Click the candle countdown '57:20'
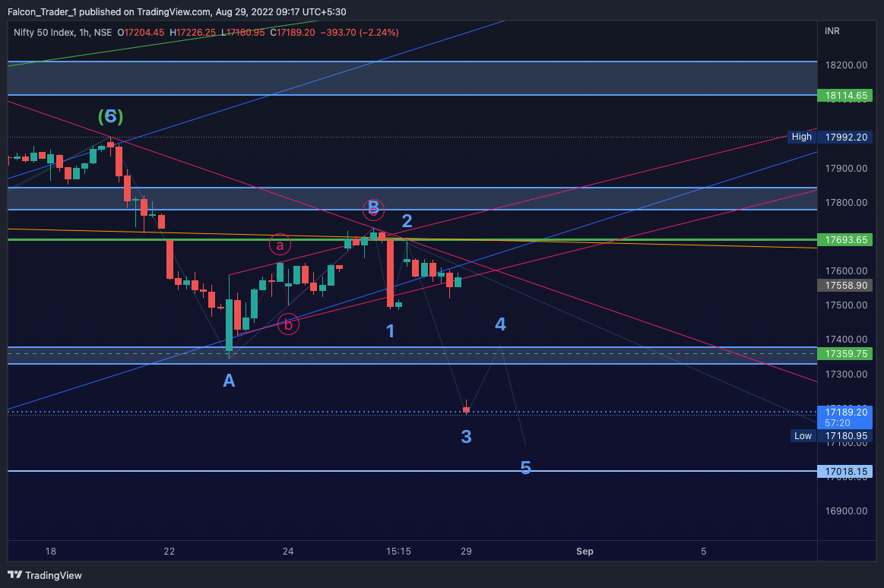Viewport: 884px width, 588px height. [x=837, y=423]
